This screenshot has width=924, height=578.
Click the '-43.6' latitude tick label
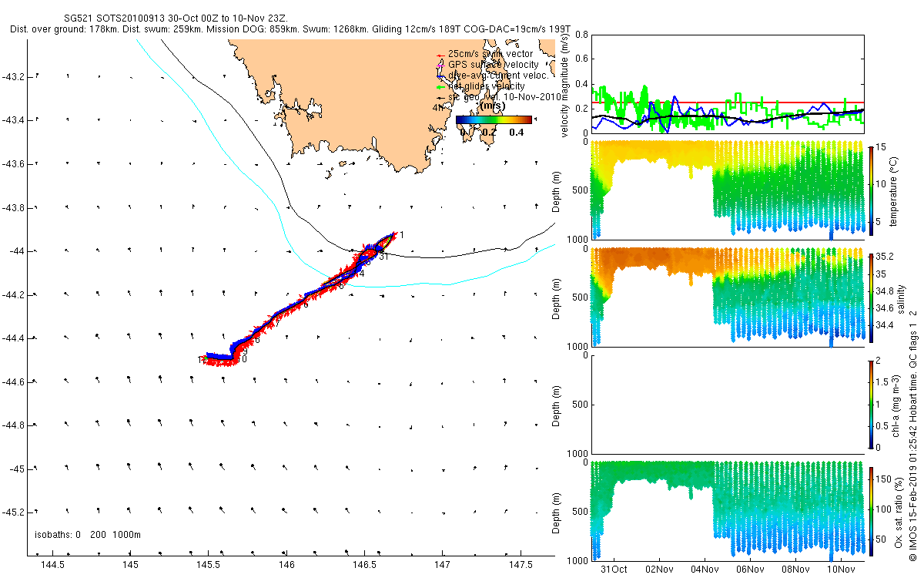pos(13,164)
